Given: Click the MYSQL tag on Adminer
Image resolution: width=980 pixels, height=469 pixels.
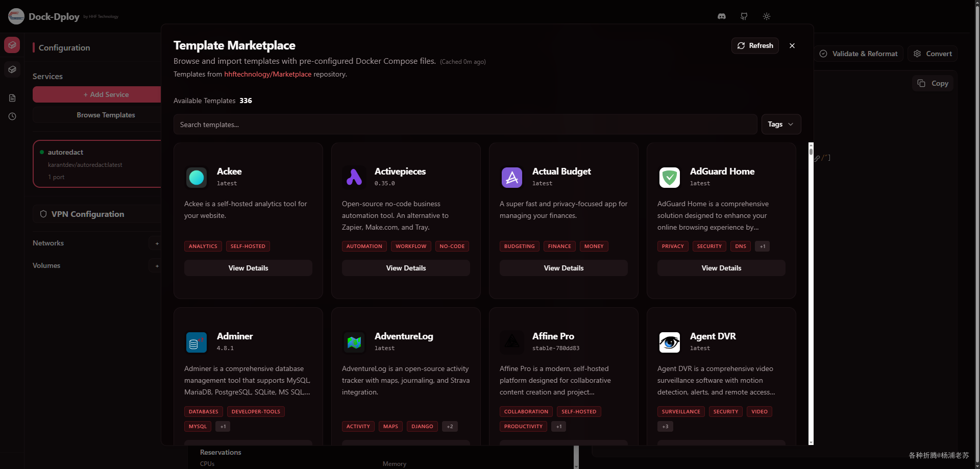Looking at the screenshot, I should pos(198,426).
